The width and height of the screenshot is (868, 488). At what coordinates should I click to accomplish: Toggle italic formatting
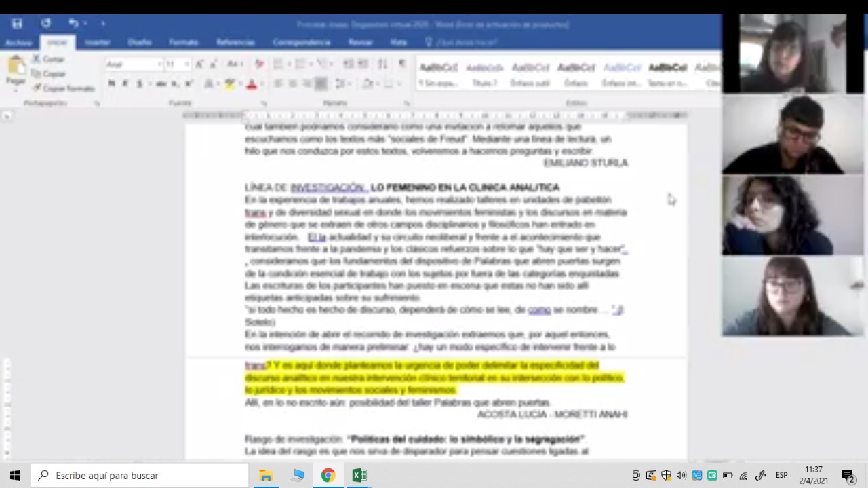coord(125,84)
